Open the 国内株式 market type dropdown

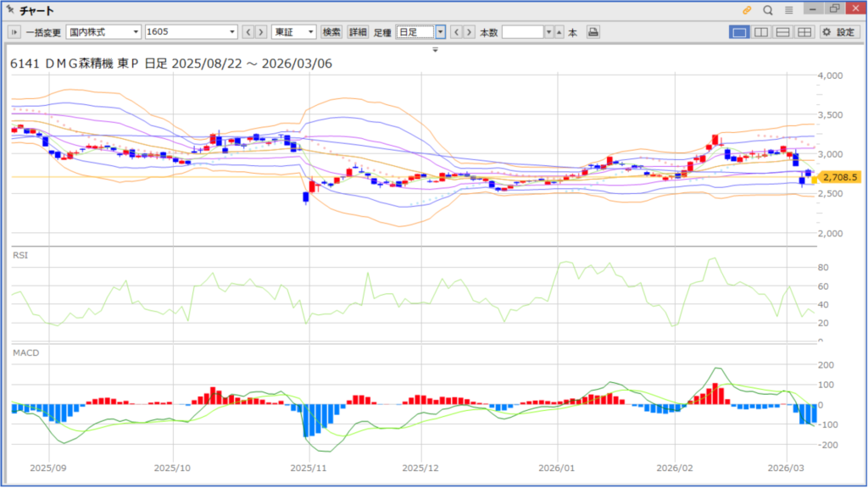coord(103,32)
